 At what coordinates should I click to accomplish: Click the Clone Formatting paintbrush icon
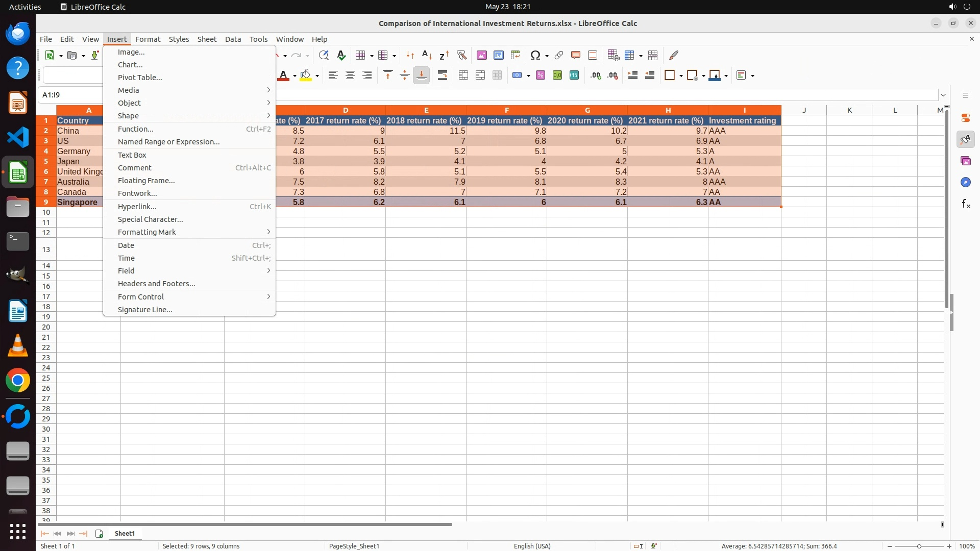coord(674,55)
